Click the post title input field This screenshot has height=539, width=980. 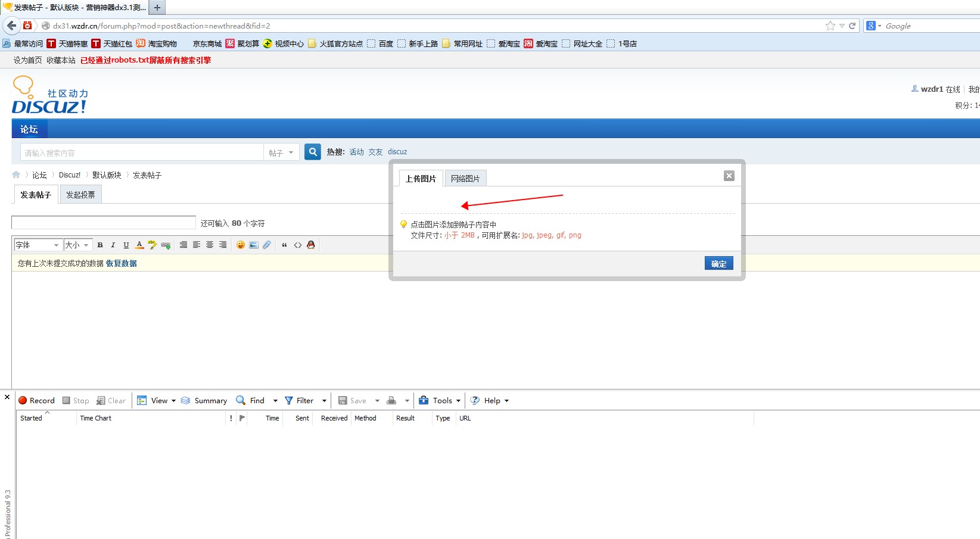104,223
